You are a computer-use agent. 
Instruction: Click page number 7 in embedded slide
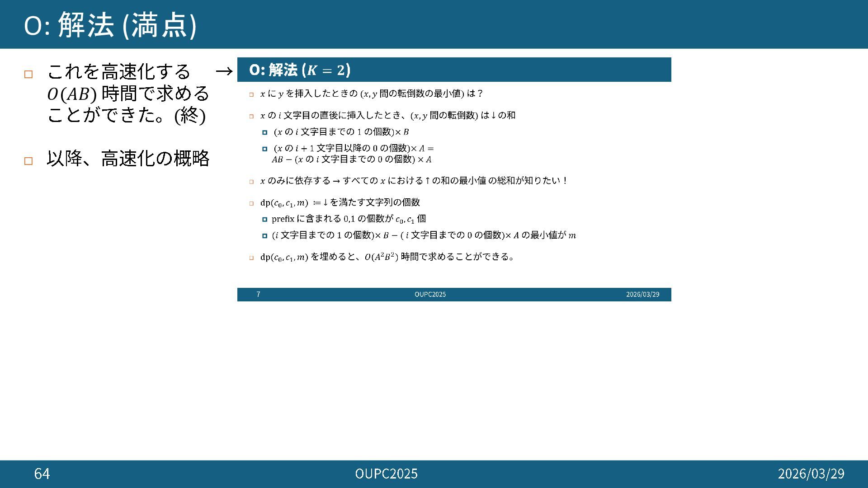(x=258, y=295)
